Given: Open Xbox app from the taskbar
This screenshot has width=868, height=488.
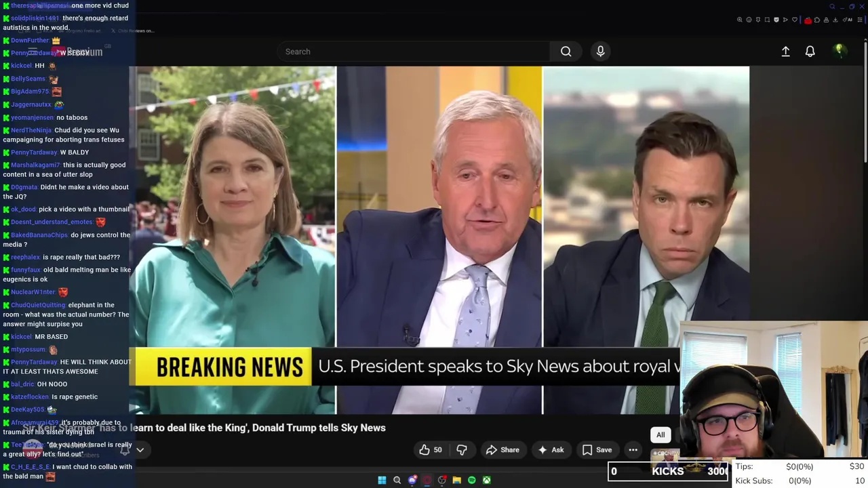Looking at the screenshot, I should pyautogui.click(x=486, y=481).
